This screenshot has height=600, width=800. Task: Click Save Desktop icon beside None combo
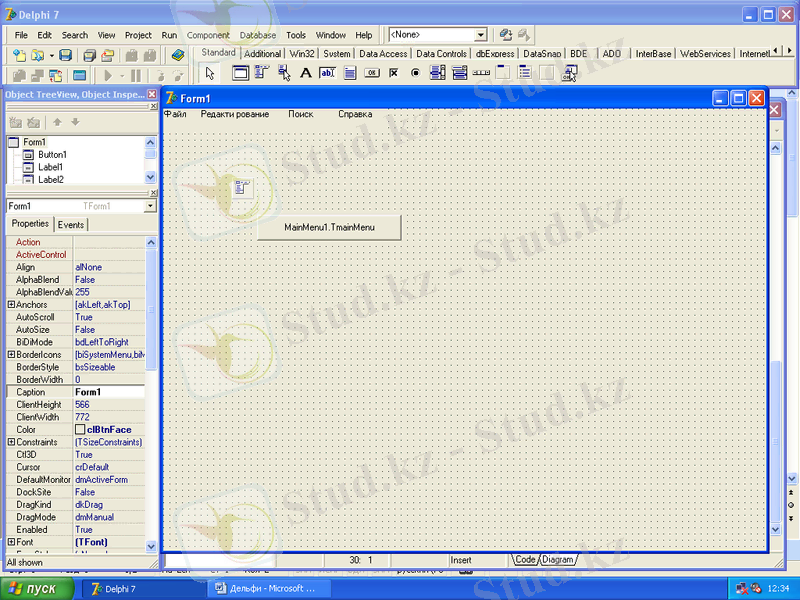coord(506,35)
